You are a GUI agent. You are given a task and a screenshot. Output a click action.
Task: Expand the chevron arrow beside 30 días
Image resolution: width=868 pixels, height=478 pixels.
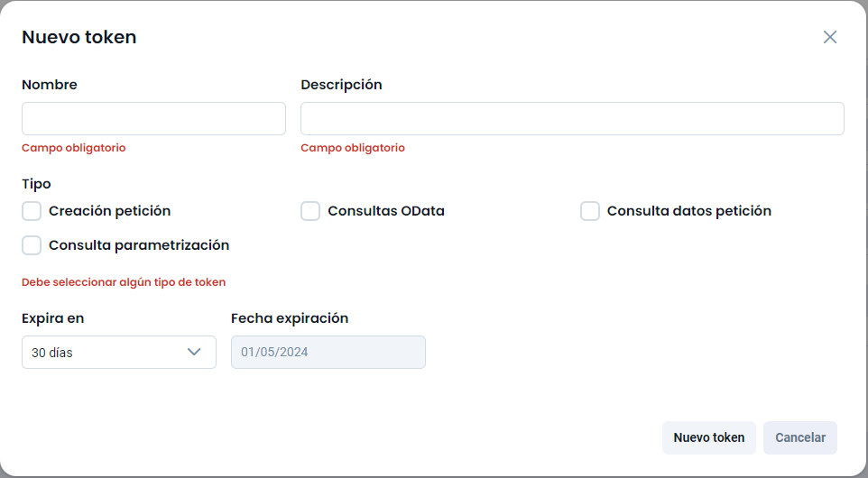(x=194, y=352)
